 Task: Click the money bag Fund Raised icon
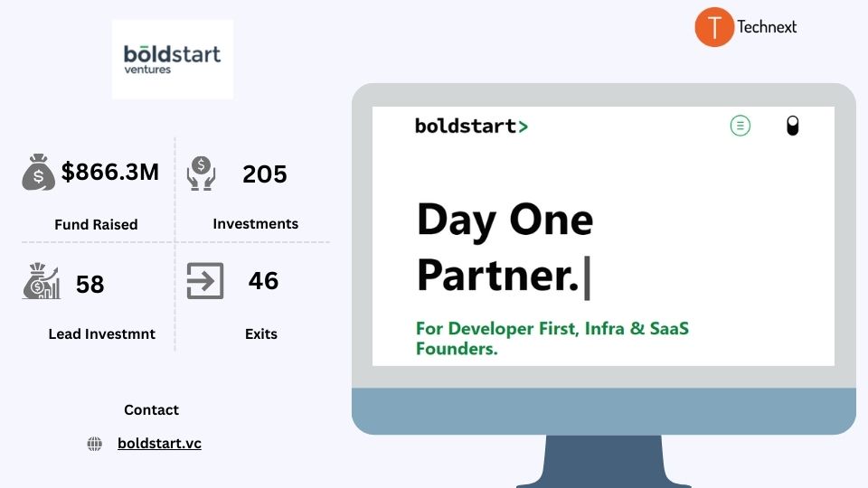pos(38,172)
